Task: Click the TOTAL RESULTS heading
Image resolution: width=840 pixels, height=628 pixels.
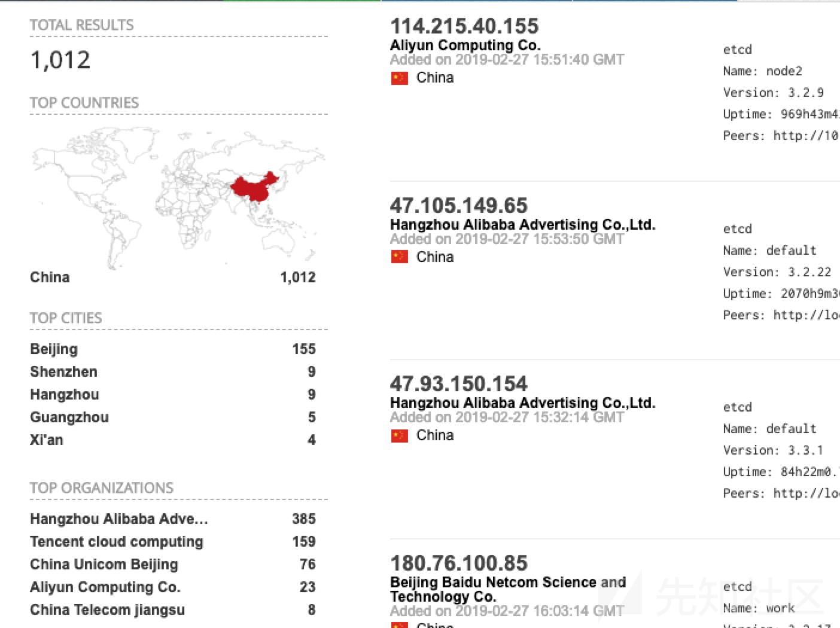Action: coord(82,25)
